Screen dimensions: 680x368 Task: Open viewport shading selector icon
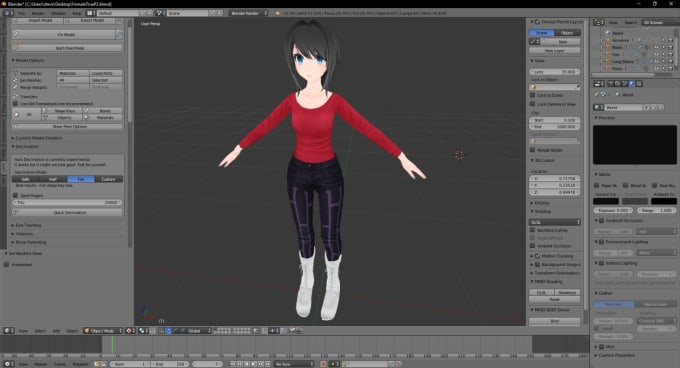point(130,331)
